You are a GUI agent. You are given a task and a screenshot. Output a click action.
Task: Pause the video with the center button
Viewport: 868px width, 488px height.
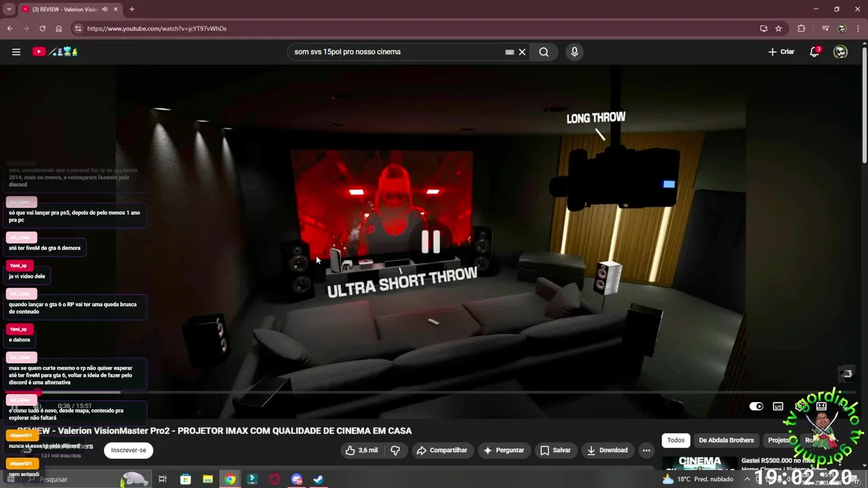click(431, 241)
